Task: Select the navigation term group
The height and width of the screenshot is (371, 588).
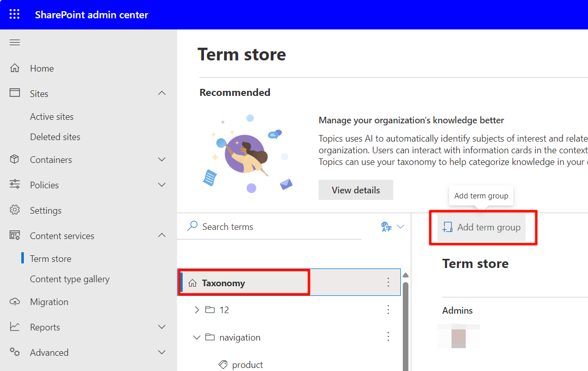Action: coord(239,337)
